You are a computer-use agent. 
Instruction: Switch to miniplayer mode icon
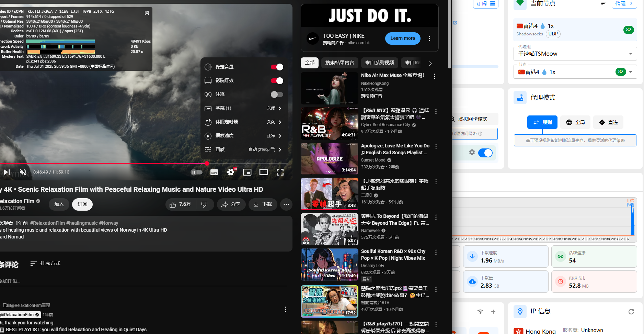pos(247,172)
